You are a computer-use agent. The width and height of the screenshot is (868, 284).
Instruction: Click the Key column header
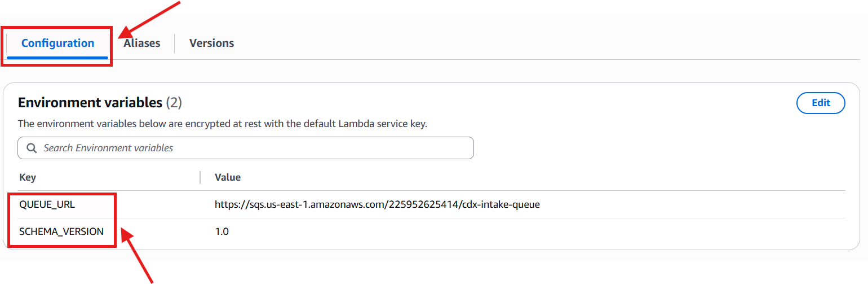(x=28, y=177)
